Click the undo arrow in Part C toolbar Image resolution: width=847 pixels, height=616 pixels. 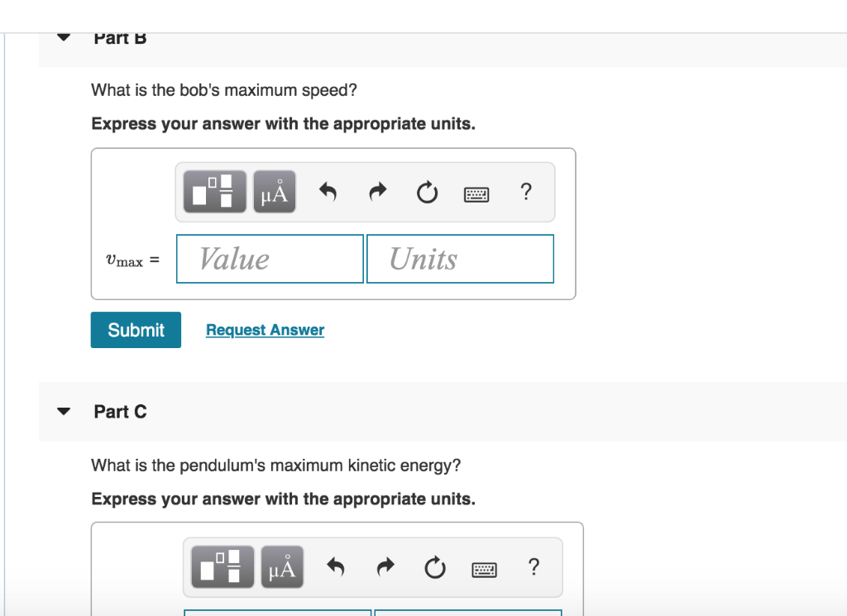click(x=335, y=566)
